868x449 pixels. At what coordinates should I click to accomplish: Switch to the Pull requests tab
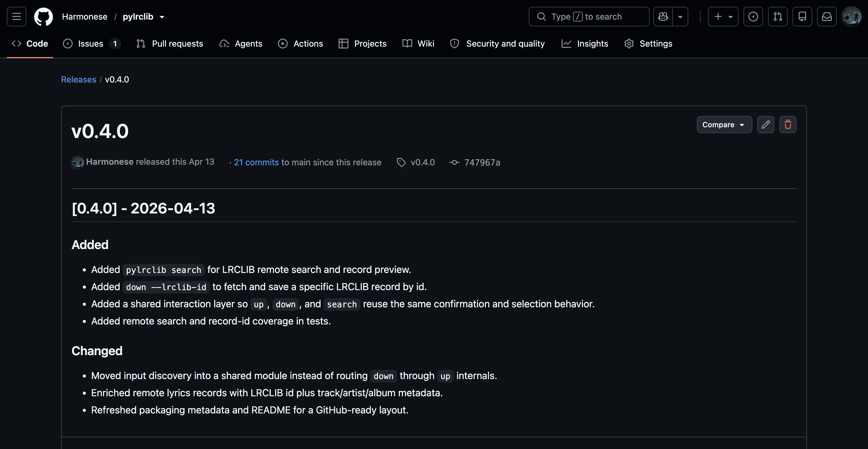click(x=170, y=44)
